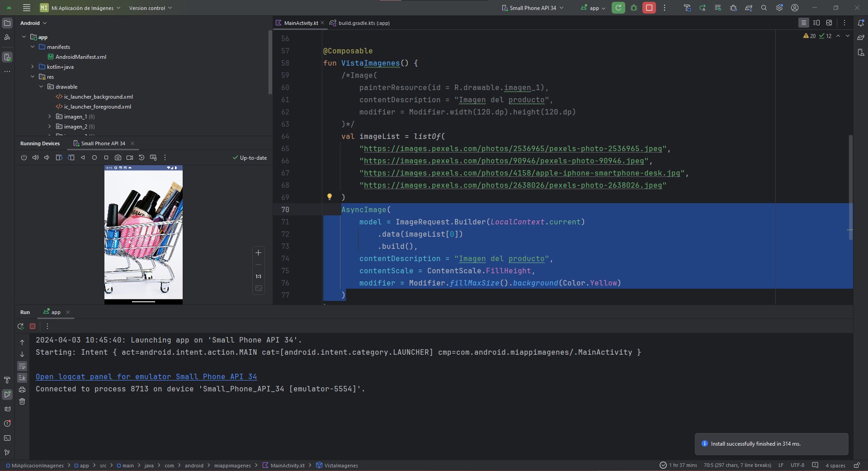Open the Version control menu

[150, 8]
